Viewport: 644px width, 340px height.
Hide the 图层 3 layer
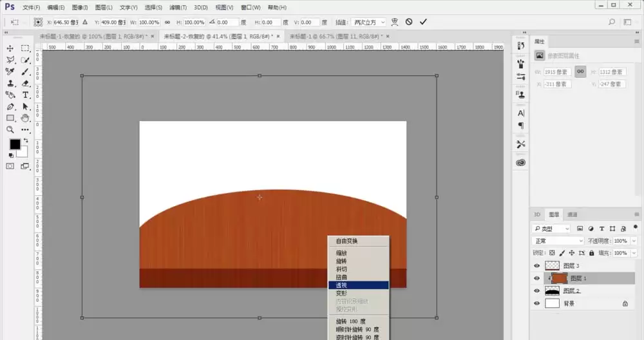pos(536,266)
